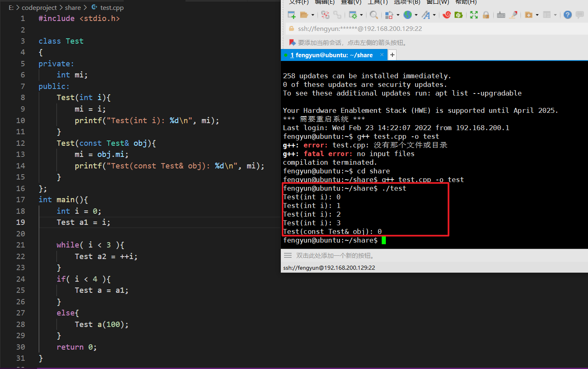The height and width of the screenshot is (369, 588).
Task: Click the 'Test a1 = i;' code line
Action: [84, 222]
